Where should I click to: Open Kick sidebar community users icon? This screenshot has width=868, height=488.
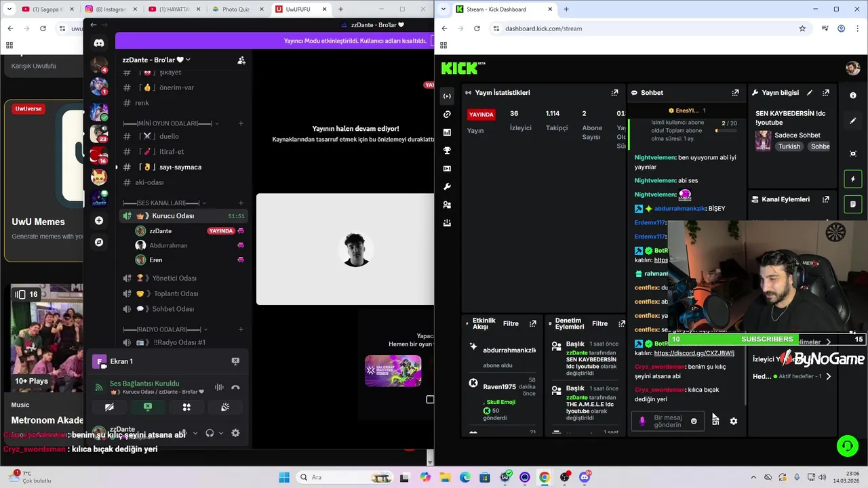click(x=447, y=205)
